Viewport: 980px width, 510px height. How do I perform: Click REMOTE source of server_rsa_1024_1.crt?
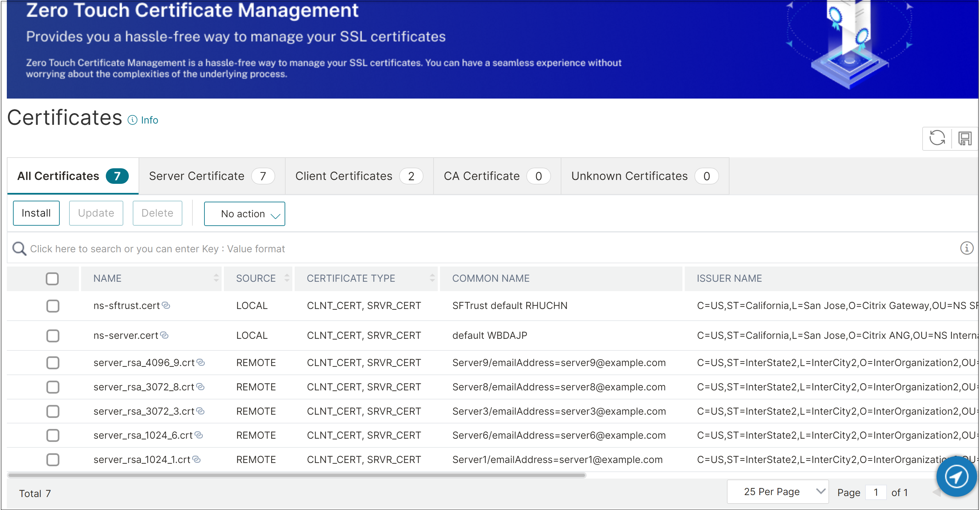[x=256, y=459]
